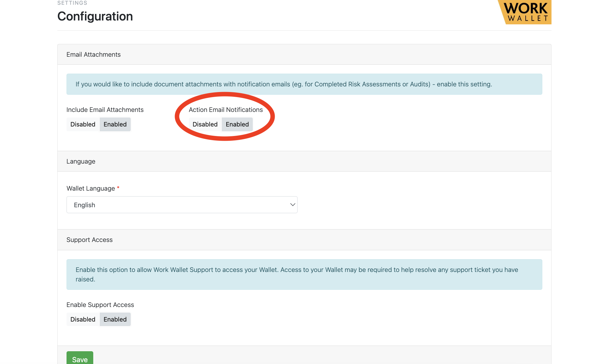Disable Include Email Attachments
Screen dimensions: 591x364
coord(83,124)
